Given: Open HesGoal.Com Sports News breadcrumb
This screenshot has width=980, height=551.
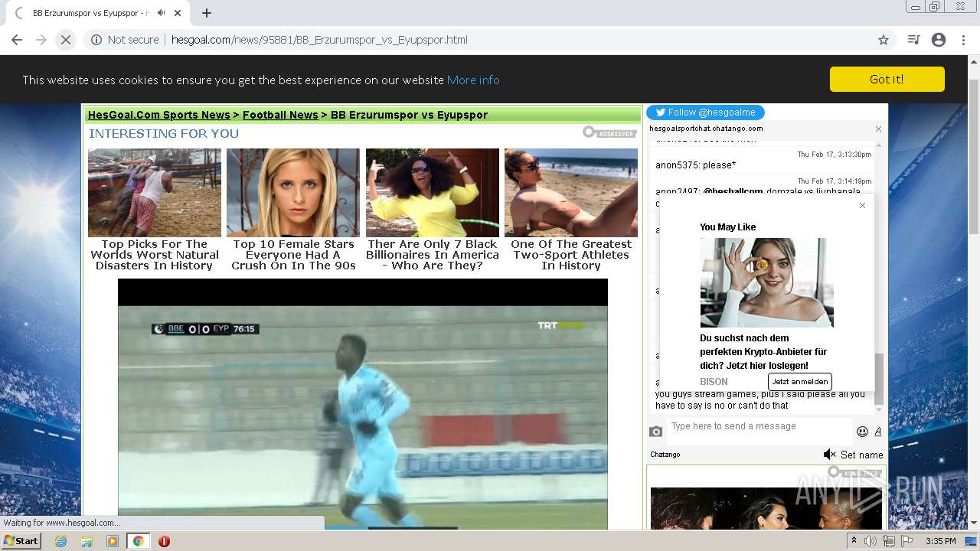Looking at the screenshot, I should (159, 115).
